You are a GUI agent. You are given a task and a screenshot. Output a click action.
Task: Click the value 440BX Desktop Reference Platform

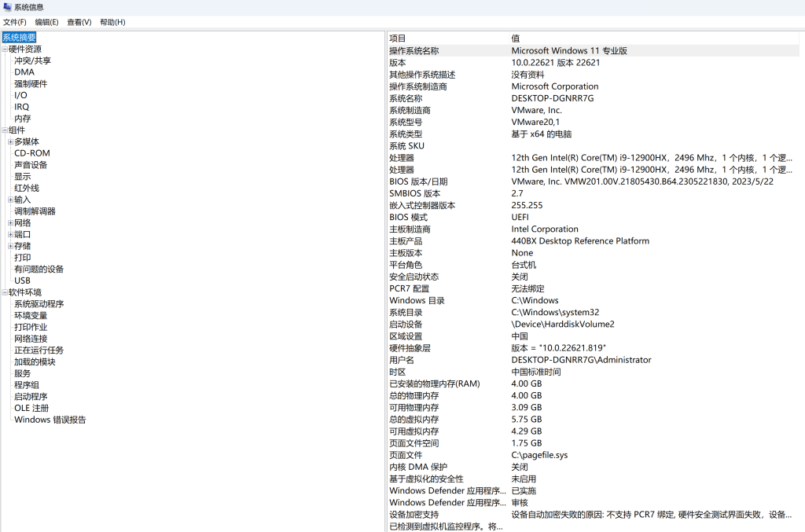click(580, 241)
